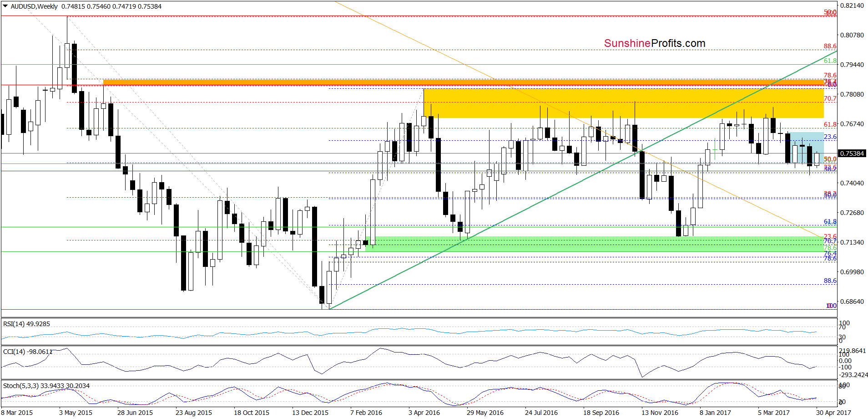This screenshot has height=419, width=868.
Task: Click the 8 Jan 2017 date label
Action: 716,413
